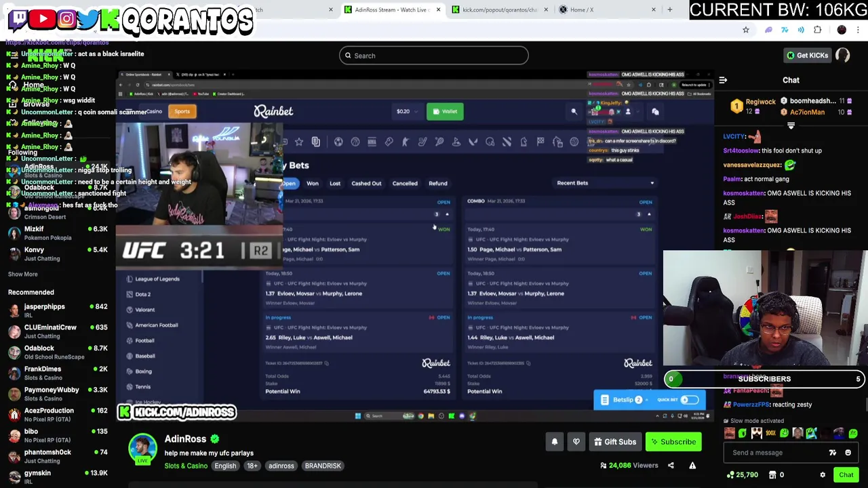Viewport: 868px width, 488px height.
Task: Click the Rainbet logo in stream header
Action: coord(273,112)
